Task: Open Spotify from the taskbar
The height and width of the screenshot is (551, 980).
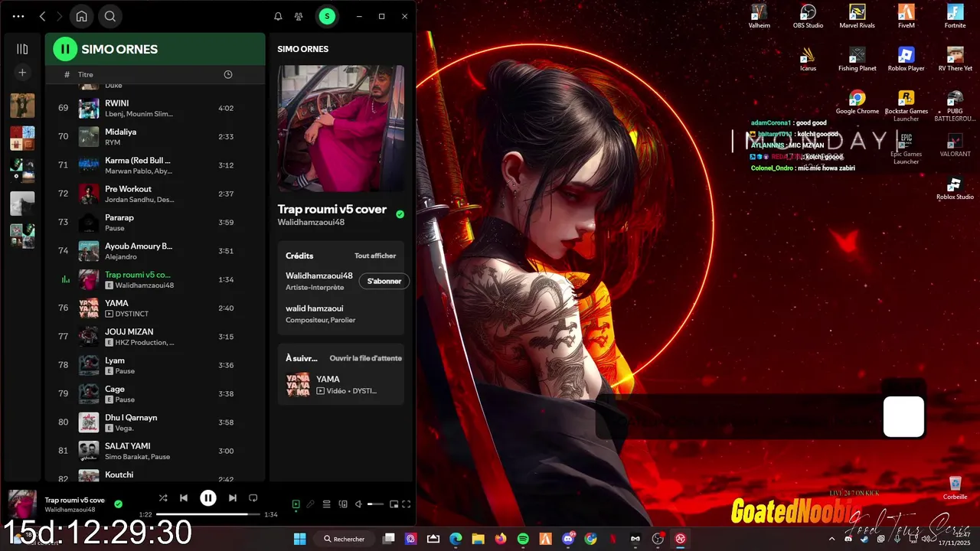Action: coord(523,539)
